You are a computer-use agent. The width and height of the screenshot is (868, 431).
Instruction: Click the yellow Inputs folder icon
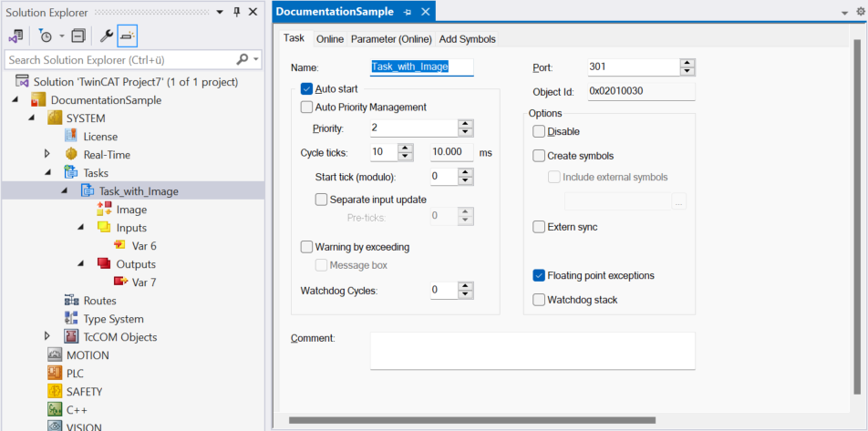(104, 228)
